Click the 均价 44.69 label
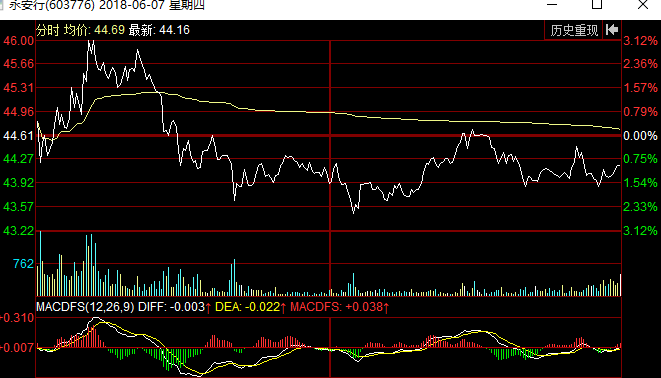Image resolution: width=661 pixels, height=378 pixels. (x=94, y=30)
